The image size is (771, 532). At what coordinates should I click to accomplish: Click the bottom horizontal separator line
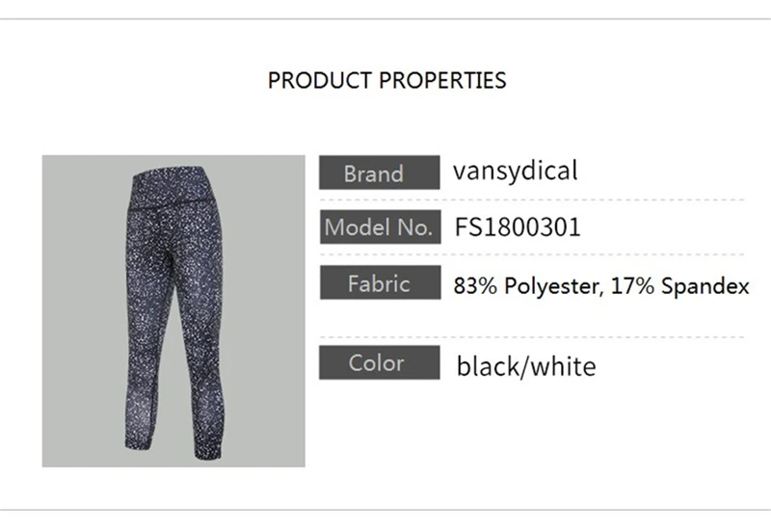(385, 511)
